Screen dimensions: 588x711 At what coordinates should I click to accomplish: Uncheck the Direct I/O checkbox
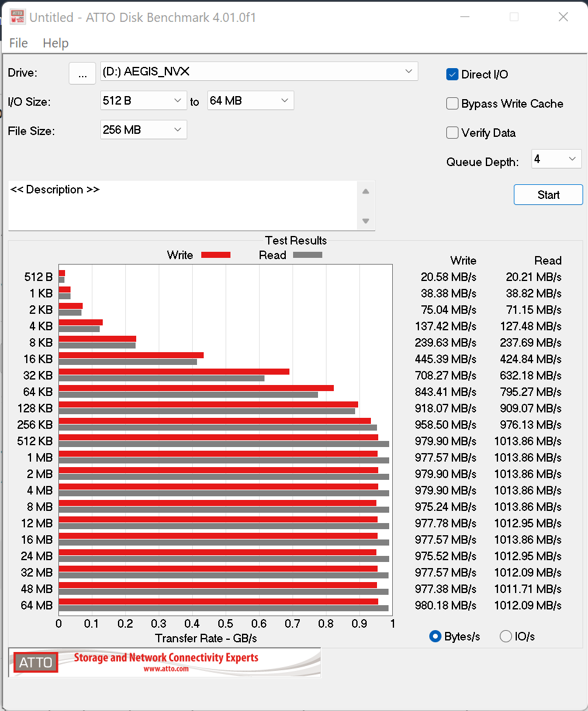point(452,74)
